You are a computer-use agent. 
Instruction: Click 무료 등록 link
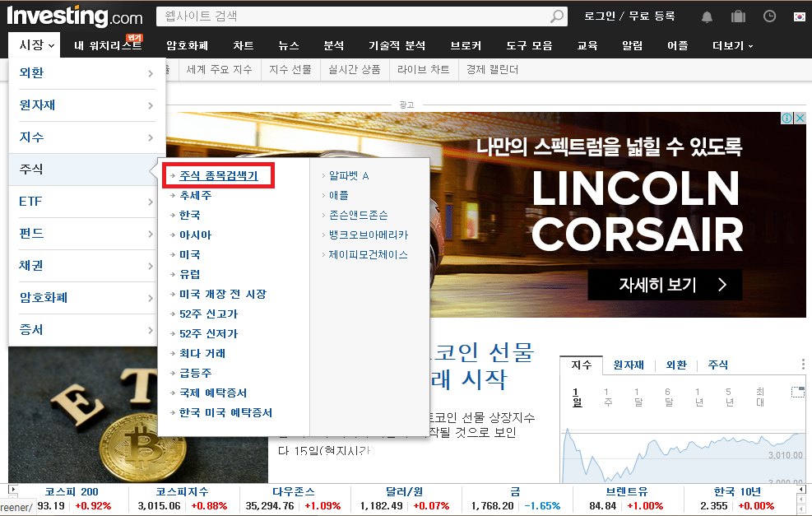click(652, 16)
